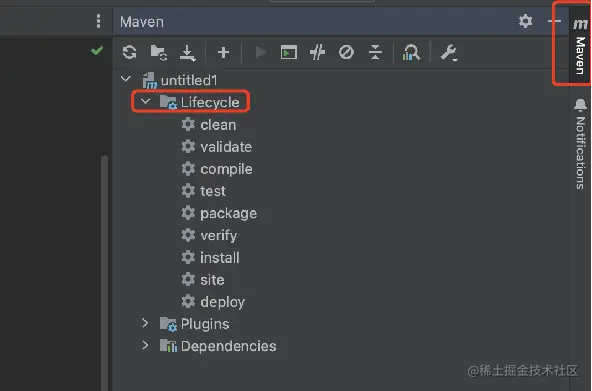Toggle offline mode icon
This screenshot has width=592, height=391.
click(x=317, y=52)
